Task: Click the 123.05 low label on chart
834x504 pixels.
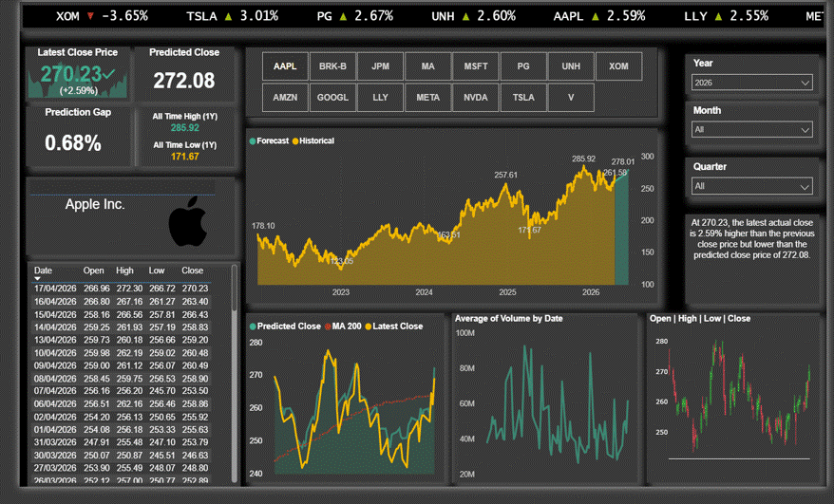Action: coord(341,261)
